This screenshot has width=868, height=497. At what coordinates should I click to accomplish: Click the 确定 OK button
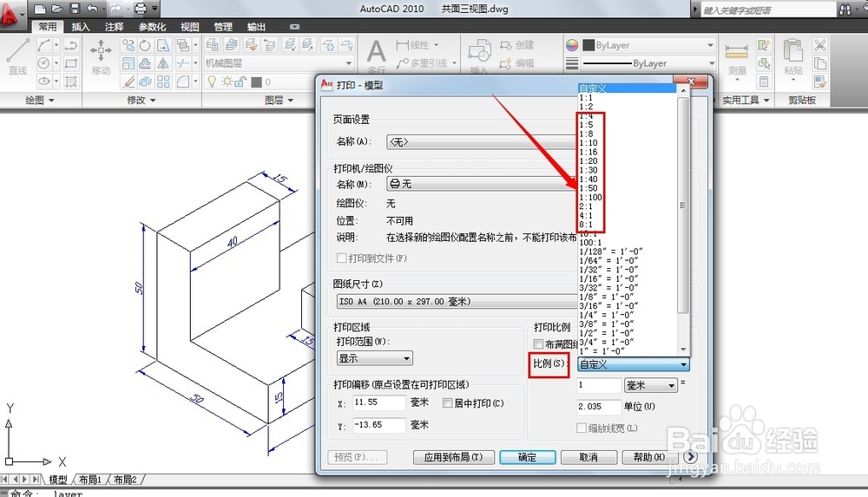527,457
